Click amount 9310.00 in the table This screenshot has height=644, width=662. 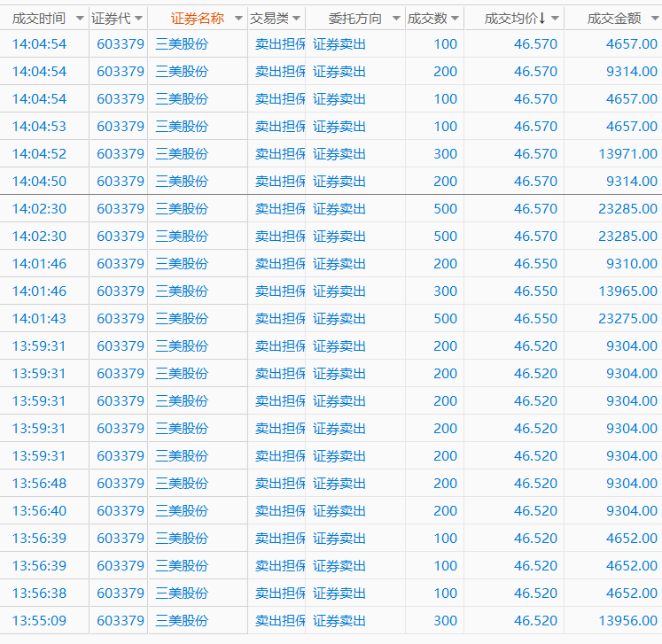pyautogui.click(x=632, y=263)
